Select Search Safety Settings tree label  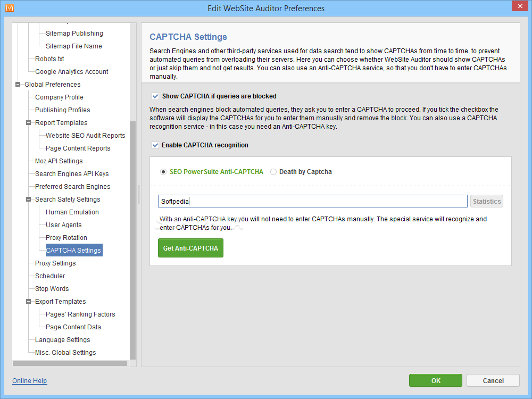(68, 199)
